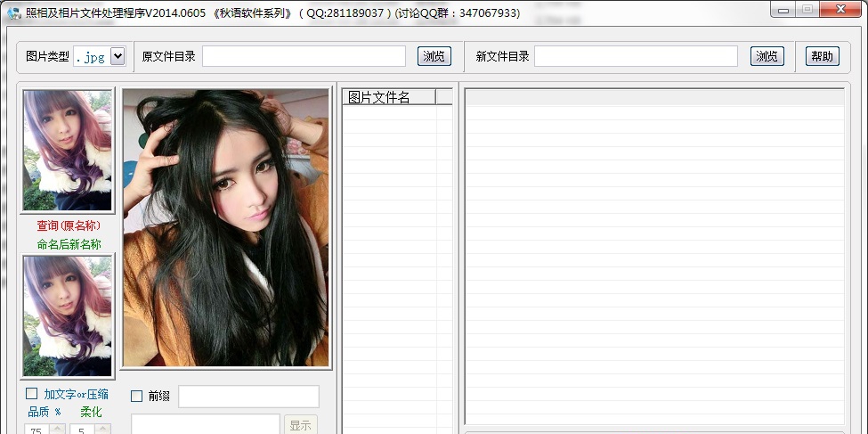Click the header bar of right list
Screen dimensions: 868x434
(655, 97)
